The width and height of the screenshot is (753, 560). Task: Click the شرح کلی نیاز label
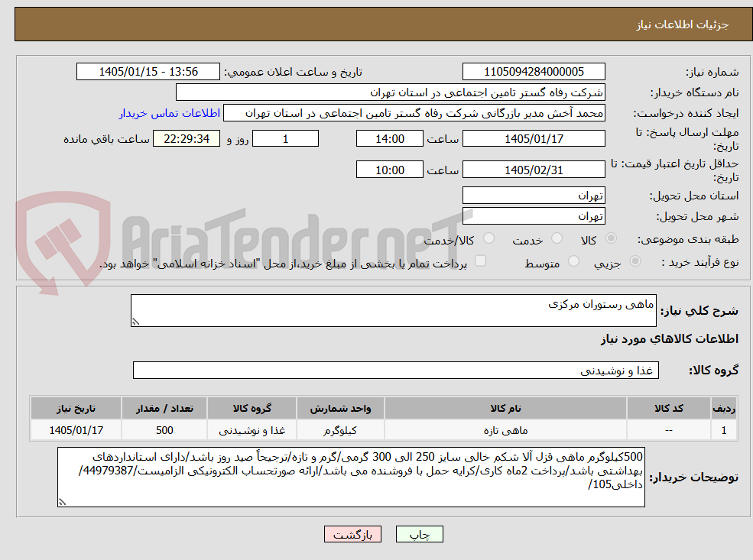pos(699,311)
